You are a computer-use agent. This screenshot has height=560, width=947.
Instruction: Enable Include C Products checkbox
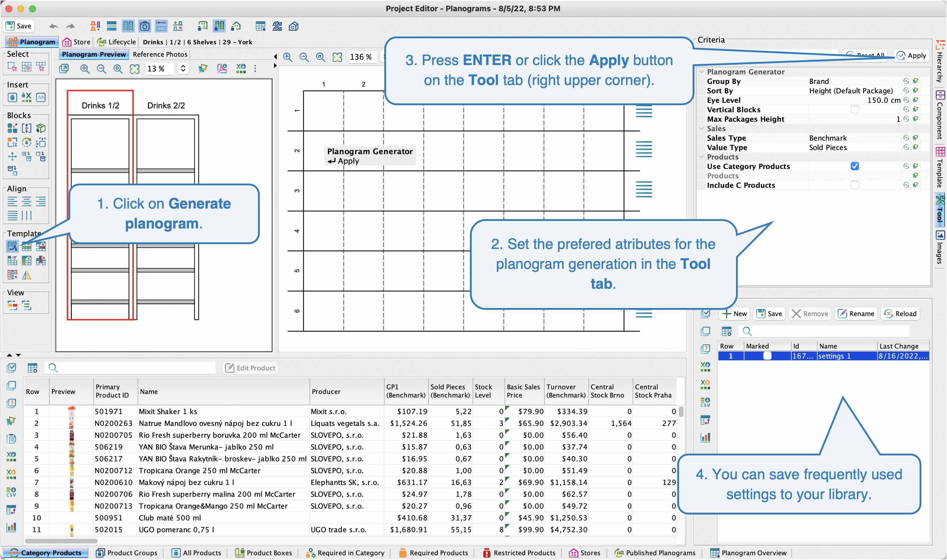click(855, 185)
